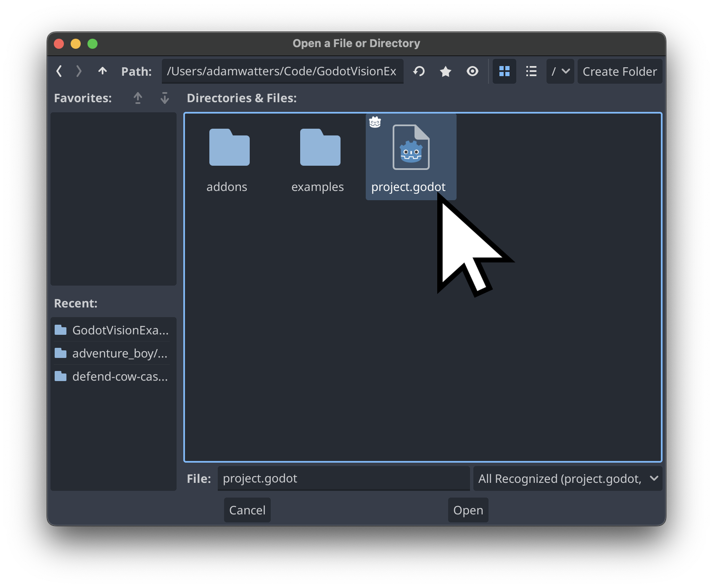Switch to list view
Image resolution: width=713 pixels, height=588 pixels.
[531, 72]
